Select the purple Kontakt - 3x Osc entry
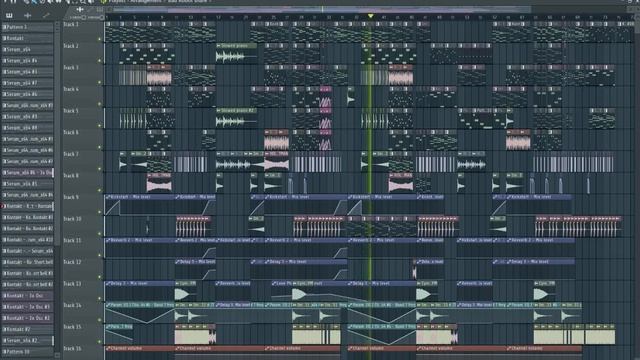Viewport: 640px width, 360px height. click(27, 296)
